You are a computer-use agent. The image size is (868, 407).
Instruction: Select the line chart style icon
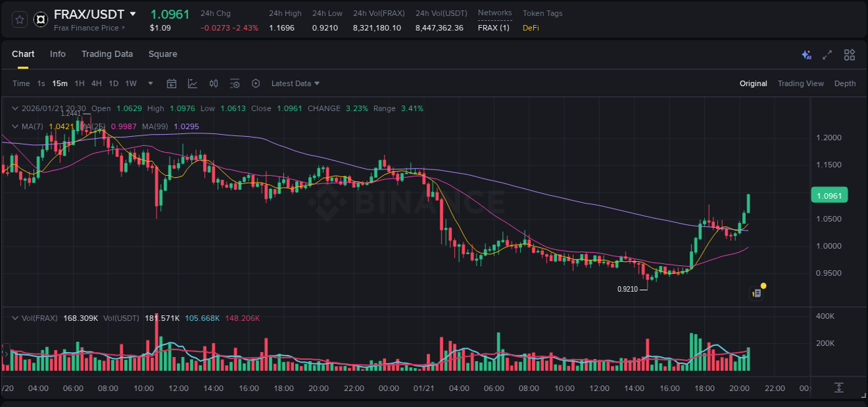pyautogui.click(x=192, y=83)
